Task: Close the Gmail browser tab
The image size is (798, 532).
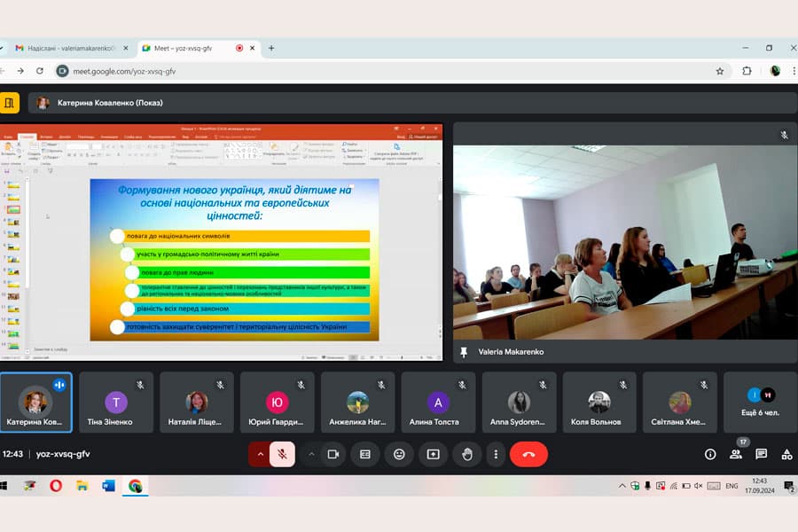Action: pos(126,49)
